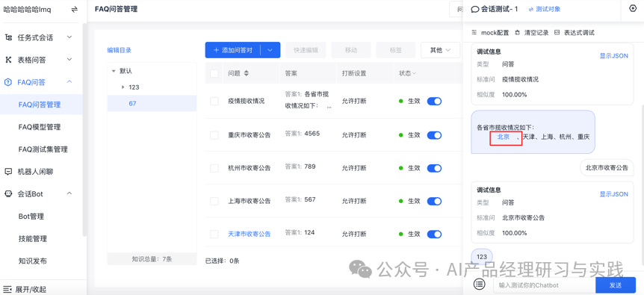Click the chatbot test input field

click(x=544, y=285)
